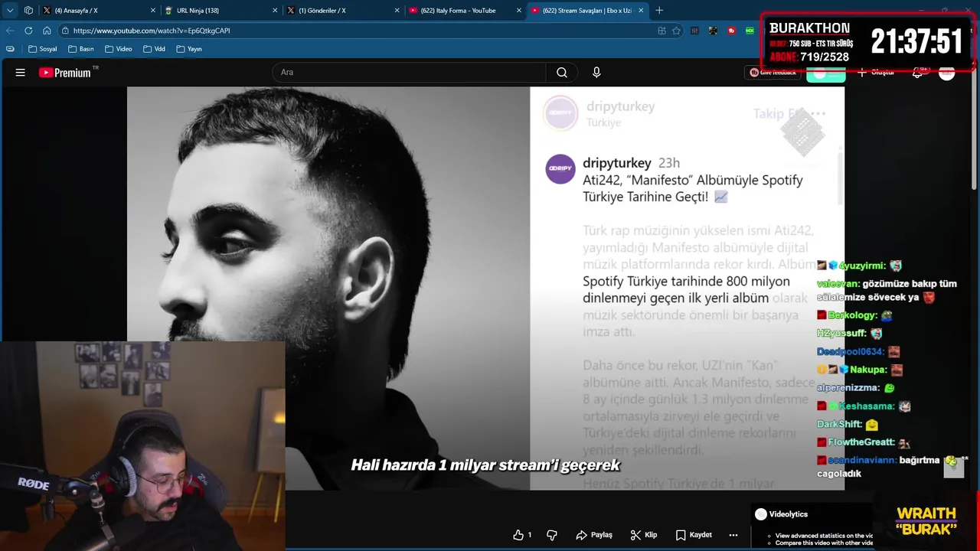The height and width of the screenshot is (551, 980).
Task: Open the tab actions dropdown menu
Action: [x=10, y=10]
